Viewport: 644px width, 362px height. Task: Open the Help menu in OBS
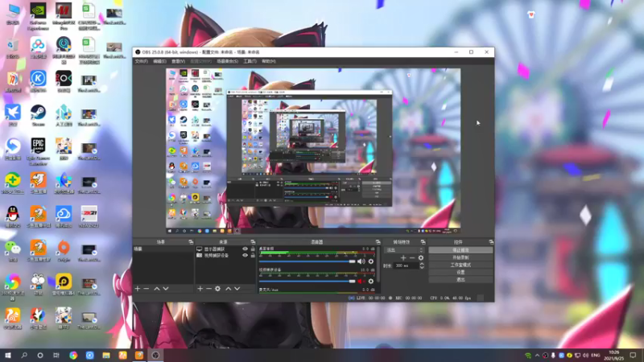click(x=269, y=61)
